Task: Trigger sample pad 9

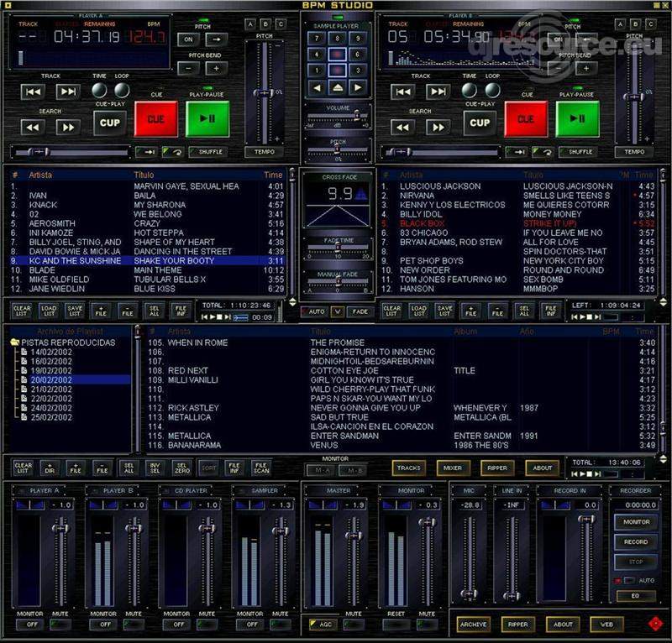Action: pos(358,38)
